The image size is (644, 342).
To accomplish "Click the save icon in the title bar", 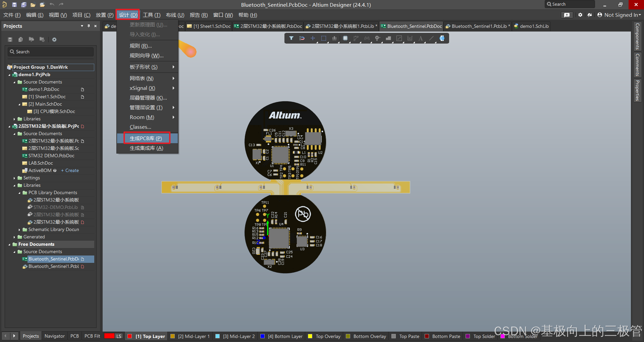I will [x=14, y=5].
